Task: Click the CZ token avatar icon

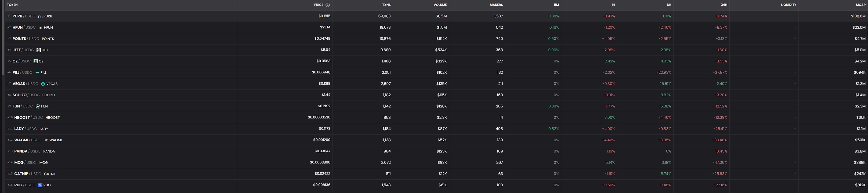Action: tap(36, 61)
